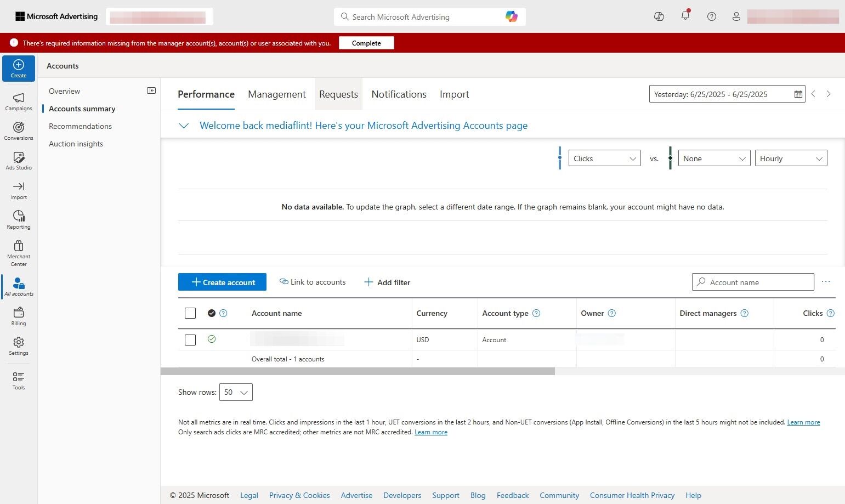The image size is (845, 504).
Task: Open the Campaigns section in the sidebar
Action: (18, 102)
